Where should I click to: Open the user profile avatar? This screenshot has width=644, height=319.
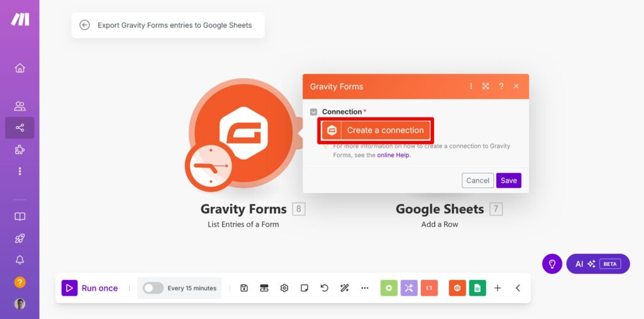[19, 304]
